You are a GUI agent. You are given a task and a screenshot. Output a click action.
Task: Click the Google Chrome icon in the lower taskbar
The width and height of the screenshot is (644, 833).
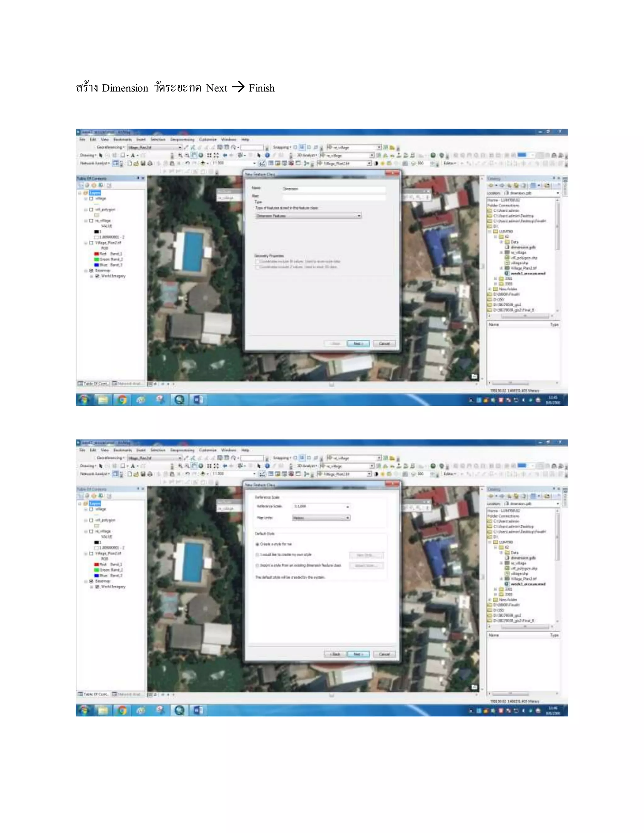click(122, 710)
